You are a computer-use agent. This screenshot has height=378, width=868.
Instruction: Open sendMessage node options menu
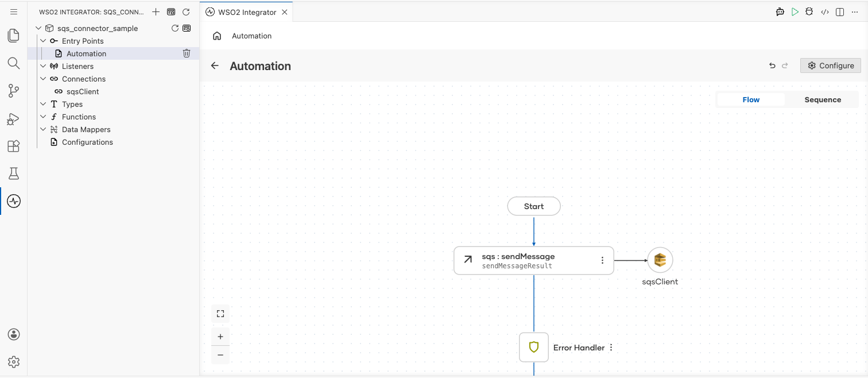[602, 260]
